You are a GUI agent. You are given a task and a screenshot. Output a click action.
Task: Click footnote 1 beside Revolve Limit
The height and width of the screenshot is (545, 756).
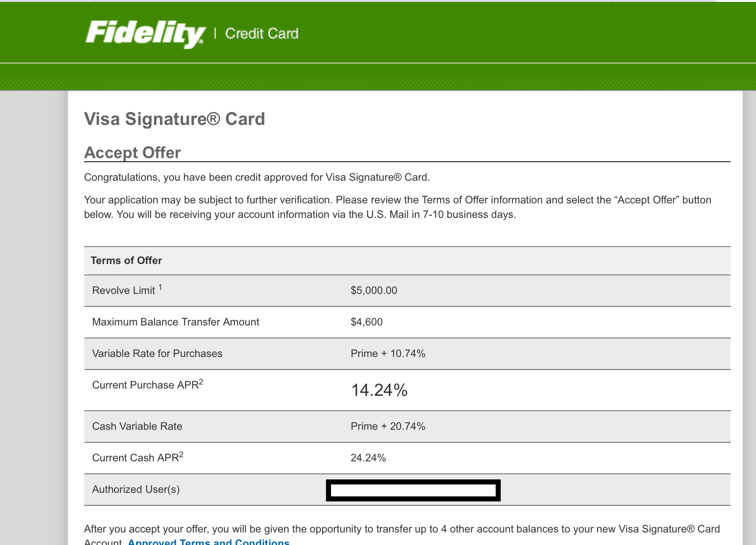(x=160, y=287)
